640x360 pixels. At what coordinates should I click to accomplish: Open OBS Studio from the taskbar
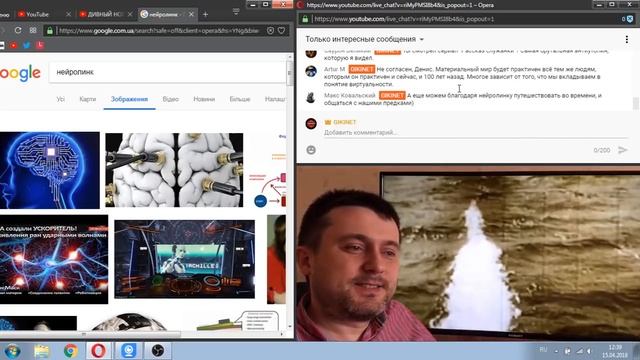pyautogui.click(x=158, y=351)
